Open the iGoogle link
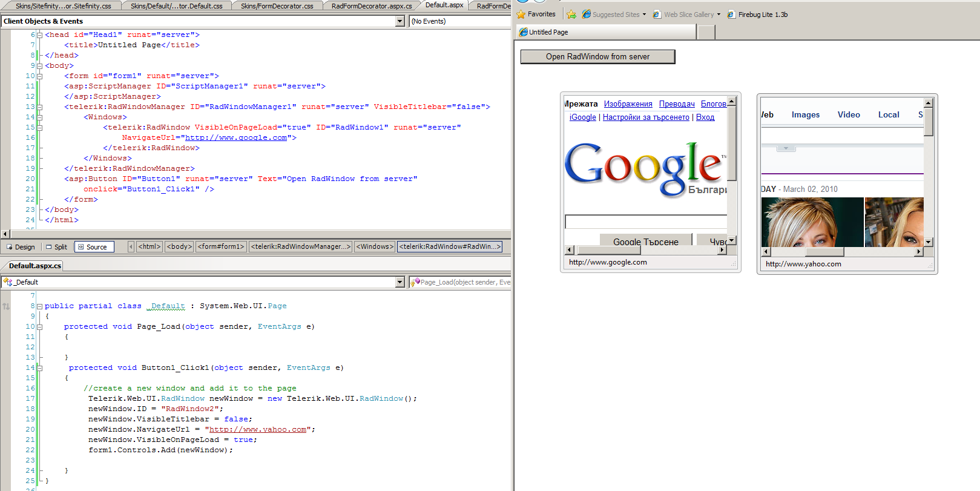The image size is (980, 491). 583,117
